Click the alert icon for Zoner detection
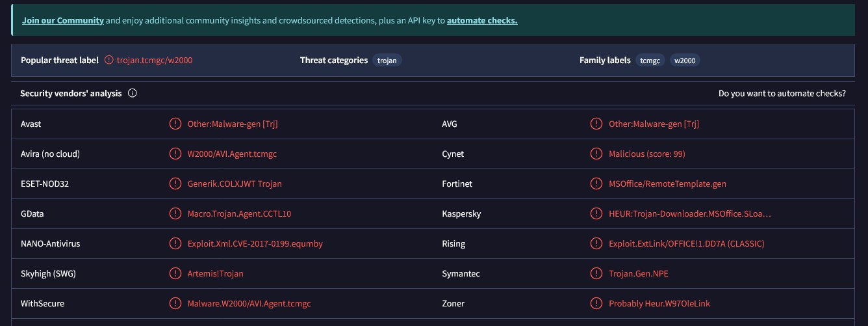This screenshot has height=326, width=868. coord(596,303)
